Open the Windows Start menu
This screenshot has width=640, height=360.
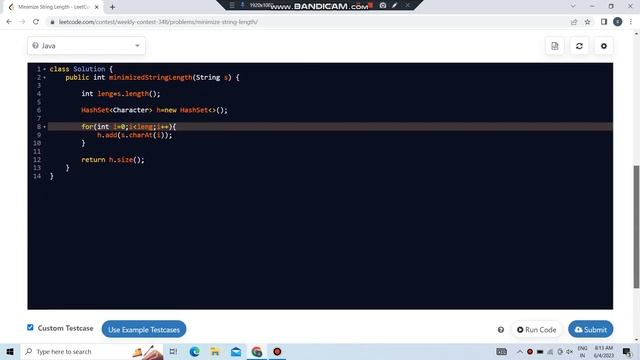pyautogui.click(x=10, y=351)
